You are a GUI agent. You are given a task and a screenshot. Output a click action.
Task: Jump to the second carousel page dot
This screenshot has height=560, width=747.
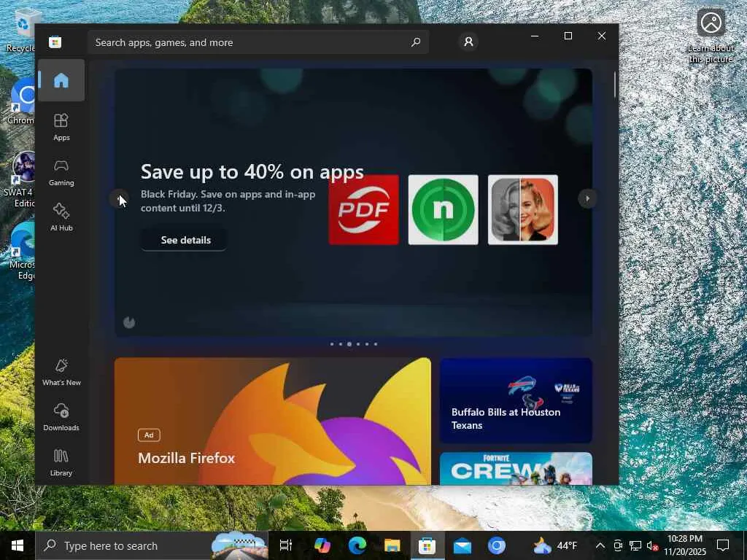tap(341, 344)
